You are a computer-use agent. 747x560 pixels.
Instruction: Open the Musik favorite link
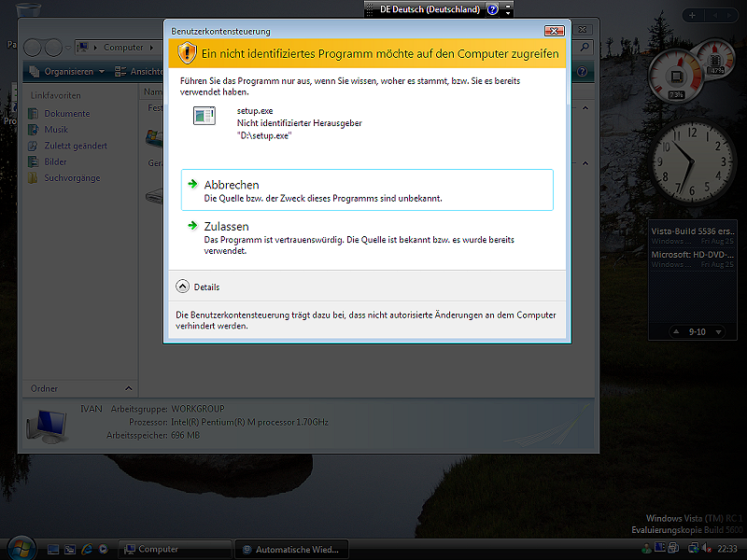click(x=56, y=130)
